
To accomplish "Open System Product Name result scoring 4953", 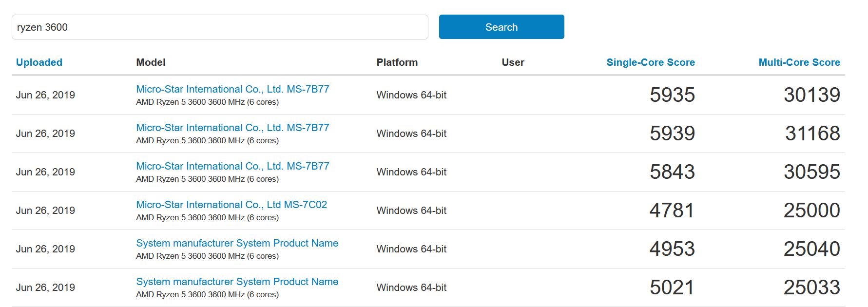I will [237, 243].
